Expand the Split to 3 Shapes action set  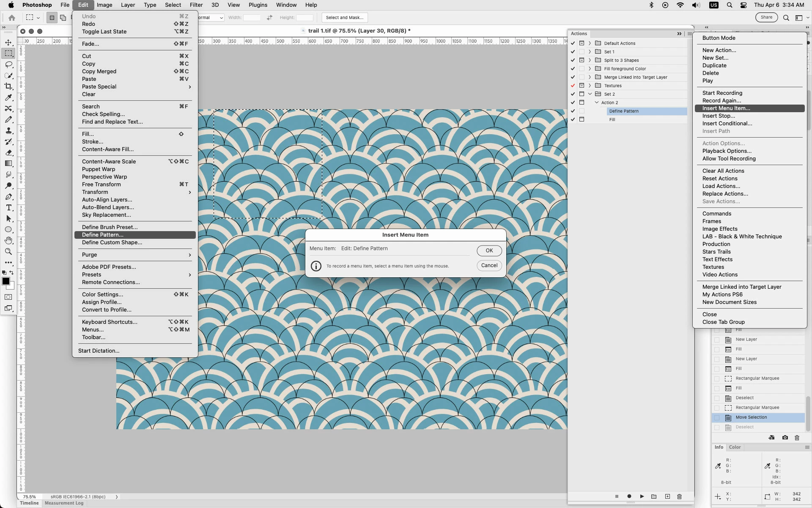point(590,60)
